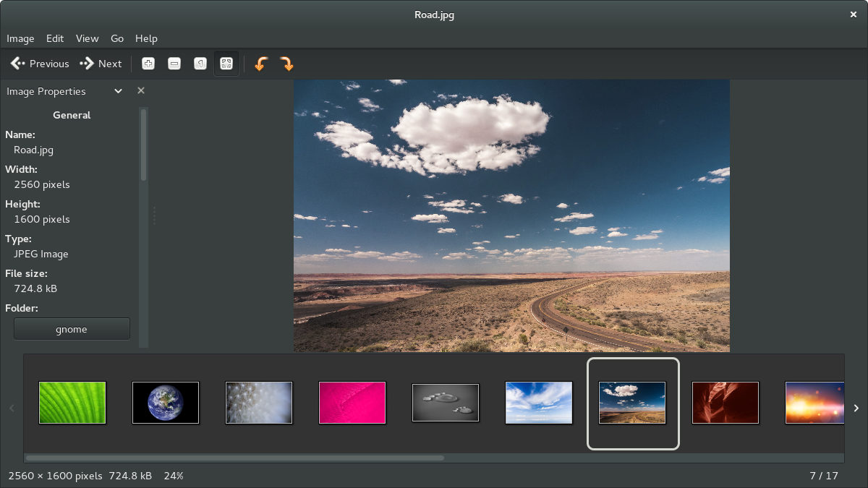Open the Help menu
This screenshot has width=868, height=488.
click(146, 38)
